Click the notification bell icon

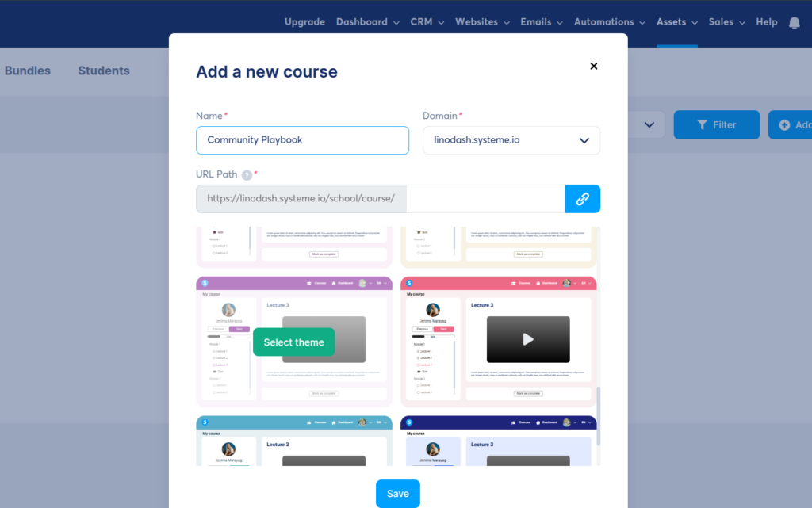[794, 22]
